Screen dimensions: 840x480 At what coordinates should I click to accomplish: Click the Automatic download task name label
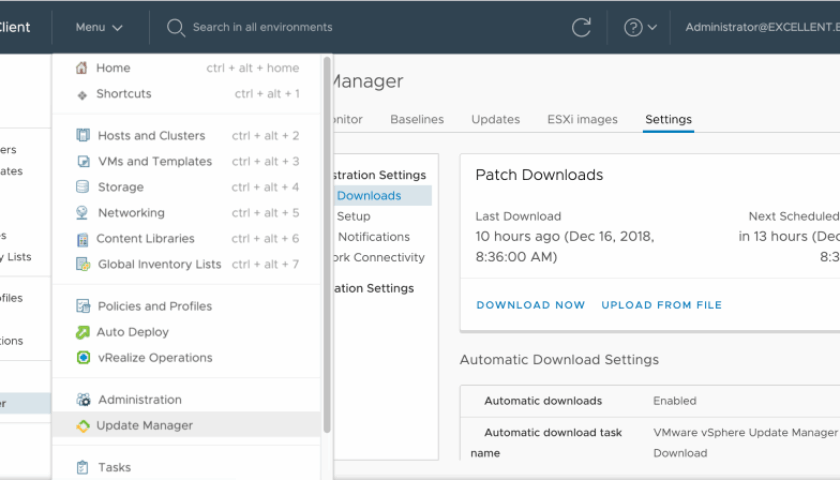click(546, 442)
